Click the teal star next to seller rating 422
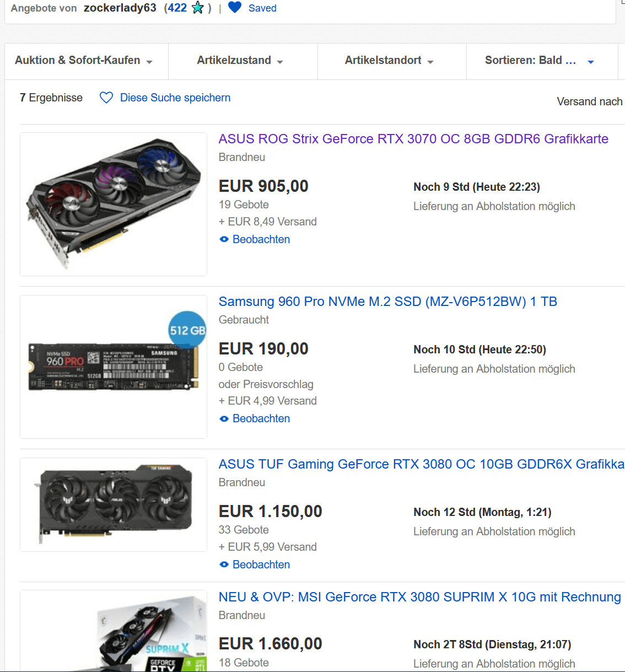Image resolution: width=625 pixels, height=672 pixels. (198, 8)
